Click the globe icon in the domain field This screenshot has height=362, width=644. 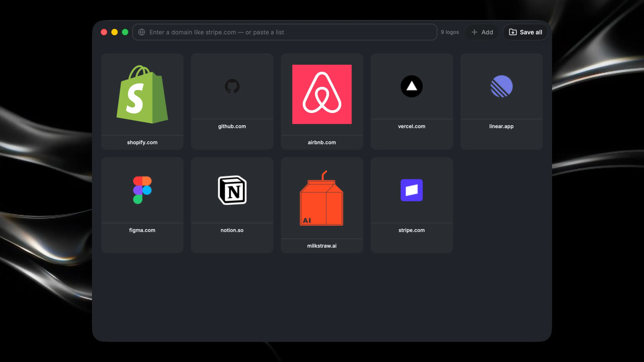click(x=142, y=32)
